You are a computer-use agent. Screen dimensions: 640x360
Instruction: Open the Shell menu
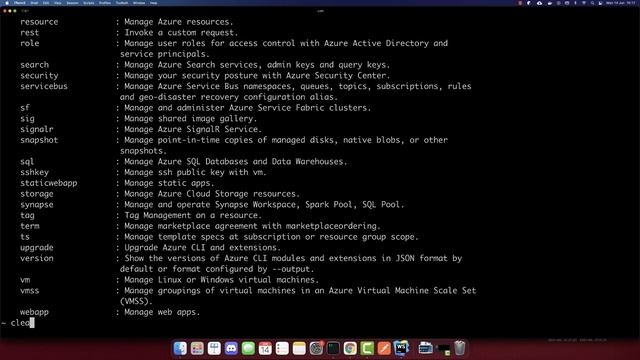34,3
